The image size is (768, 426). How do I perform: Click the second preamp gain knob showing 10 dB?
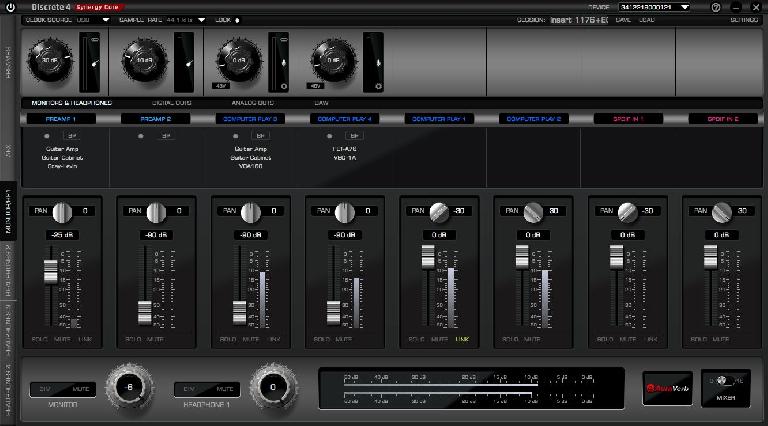144,60
